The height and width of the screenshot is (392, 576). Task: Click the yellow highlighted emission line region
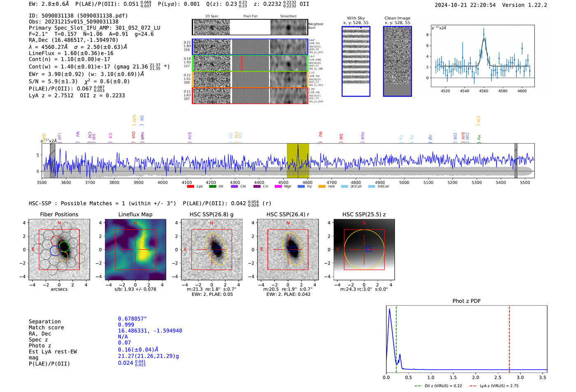(297, 160)
